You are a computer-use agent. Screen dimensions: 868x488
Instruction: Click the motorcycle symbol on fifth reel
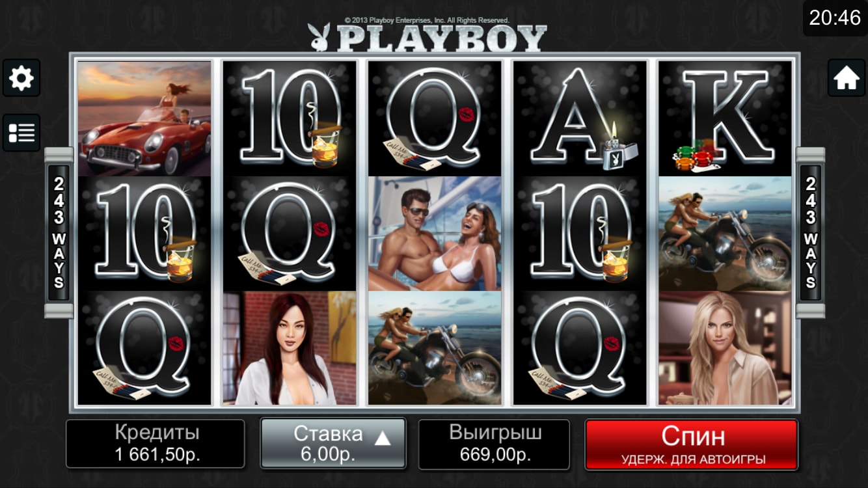click(x=725, y=234)
